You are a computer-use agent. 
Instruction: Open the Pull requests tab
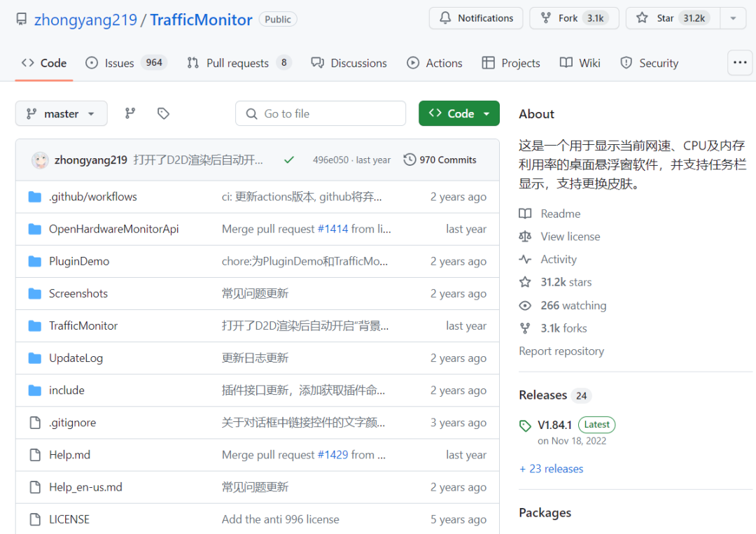click(x=239, y=63)
